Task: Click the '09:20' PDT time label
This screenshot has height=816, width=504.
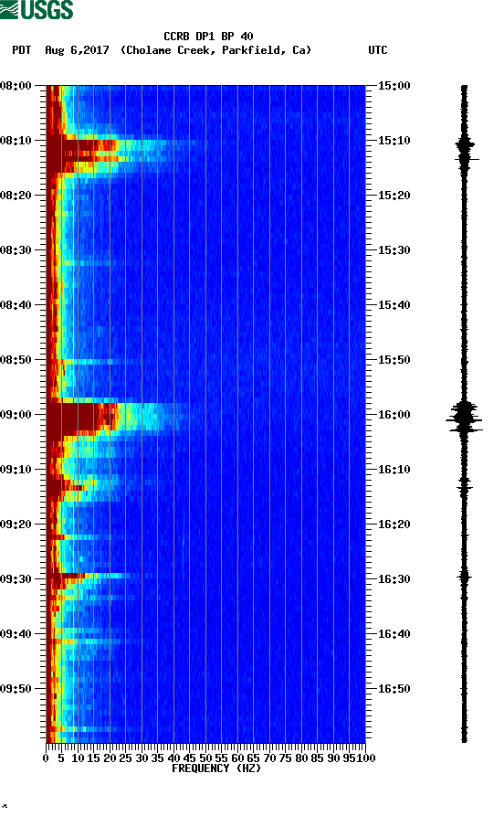Action: [16, 525]
